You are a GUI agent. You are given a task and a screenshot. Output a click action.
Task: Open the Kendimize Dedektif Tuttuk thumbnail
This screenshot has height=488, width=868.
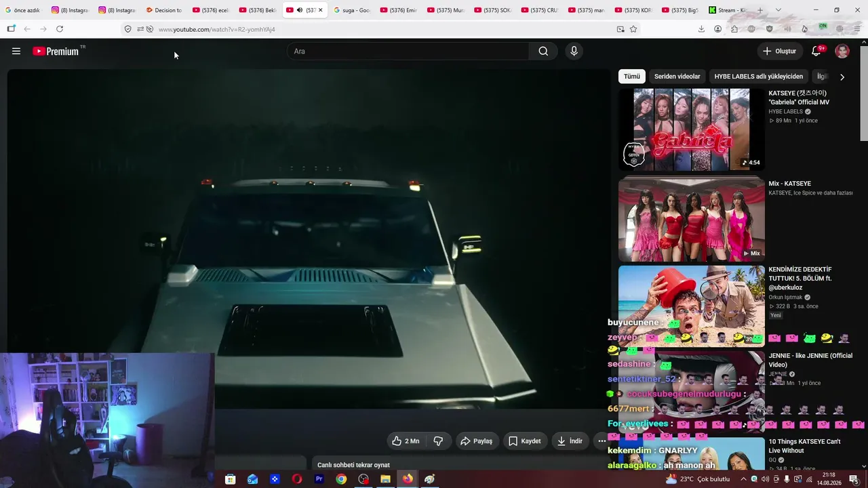coord(691,306)
